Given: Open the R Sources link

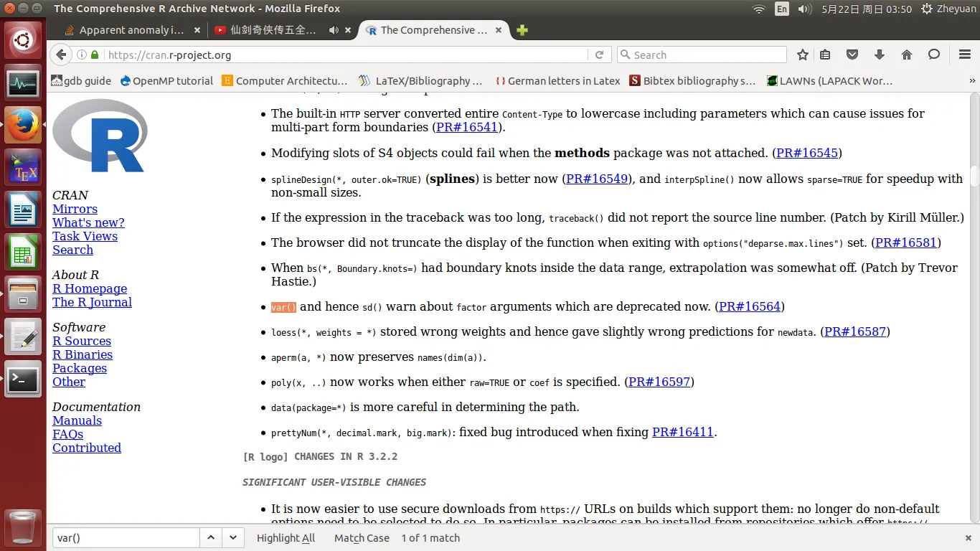Looking at the screenshot, I should tap(82, 341).
